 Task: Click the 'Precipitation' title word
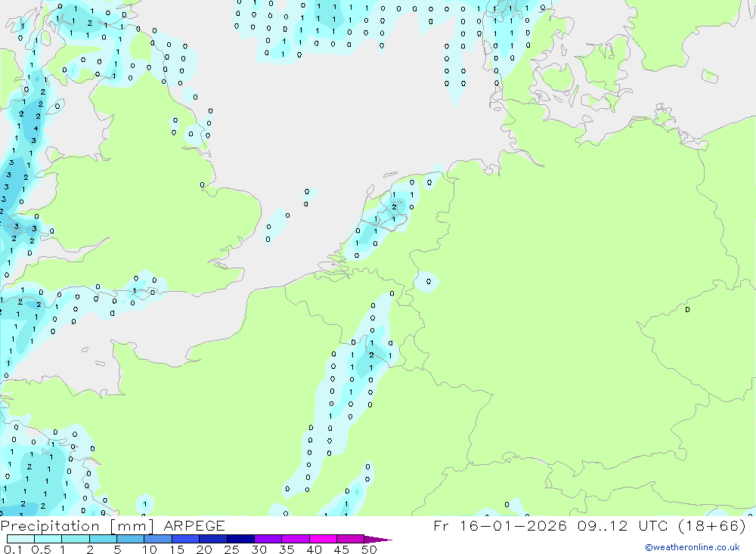(x=50, y=526)
